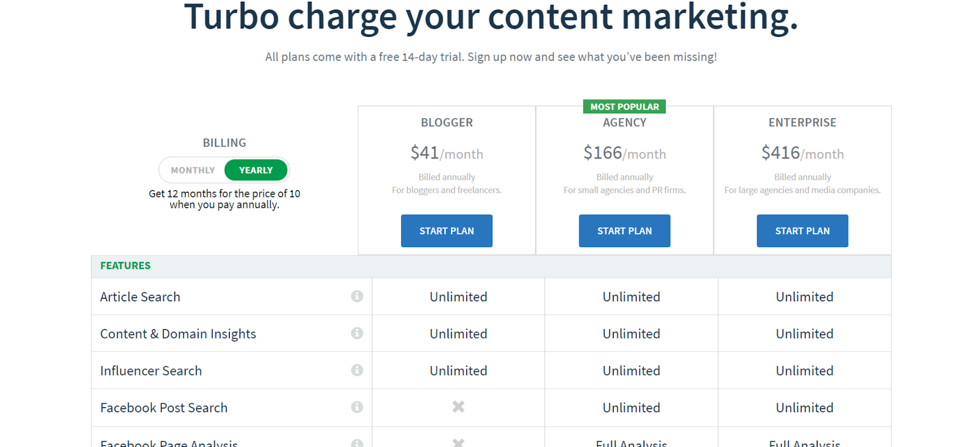
Task: Click info icon next to Article Search
Action: pos(357,296)
